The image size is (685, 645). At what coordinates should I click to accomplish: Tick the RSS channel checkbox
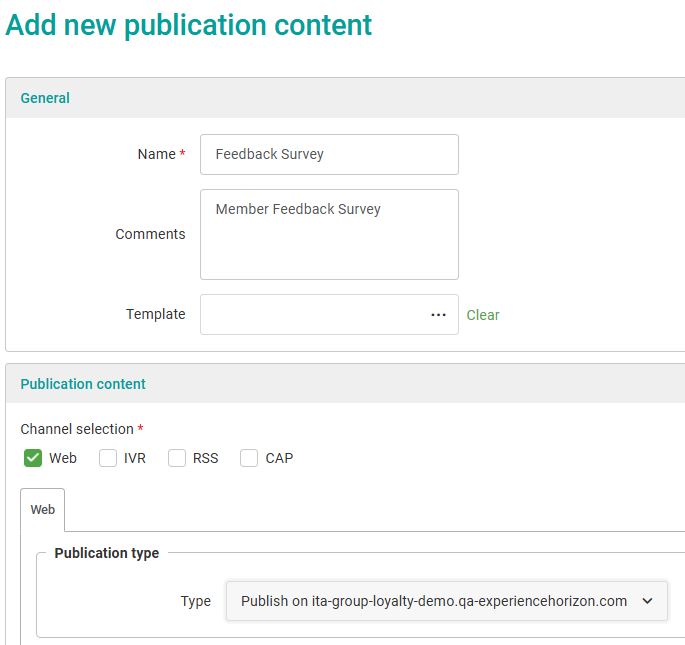(x=177, y=458)
